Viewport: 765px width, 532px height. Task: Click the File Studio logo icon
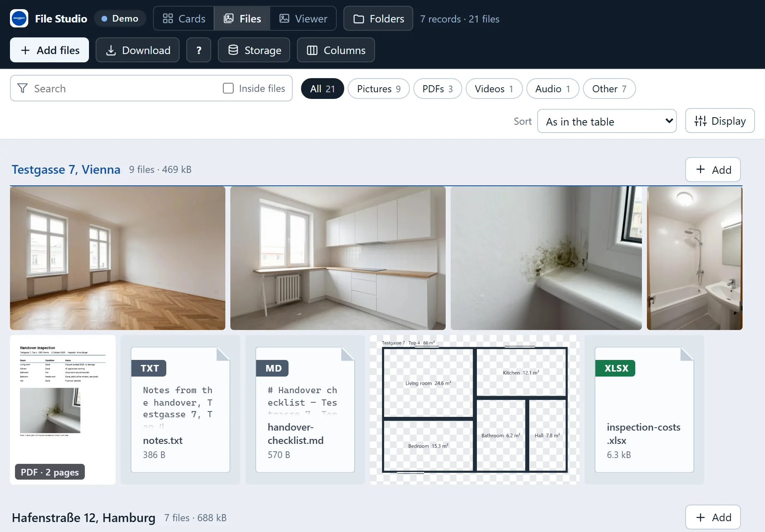[x=19, y=18]
